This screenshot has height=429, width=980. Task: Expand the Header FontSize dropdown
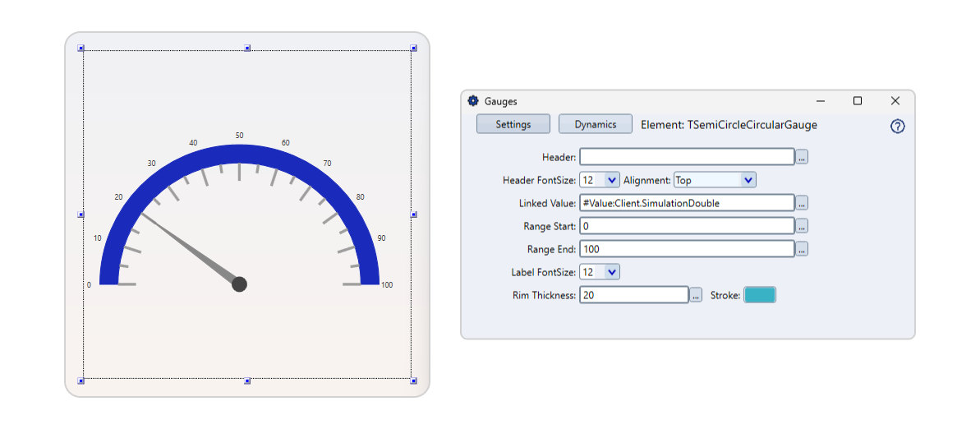point(611,180)
